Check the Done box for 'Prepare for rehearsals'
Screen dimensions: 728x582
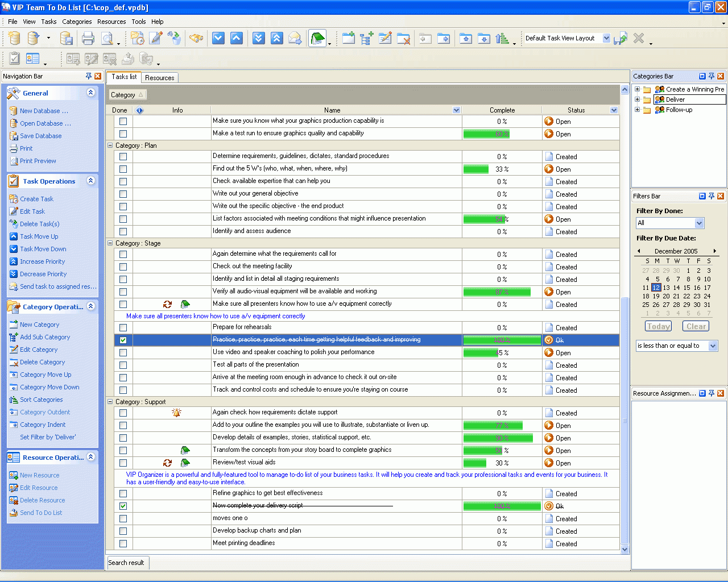[x=123, y=327]
